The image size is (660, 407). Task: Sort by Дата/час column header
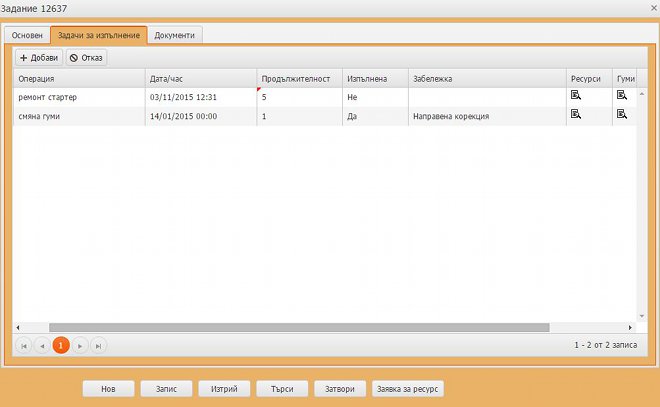(199, 78)
